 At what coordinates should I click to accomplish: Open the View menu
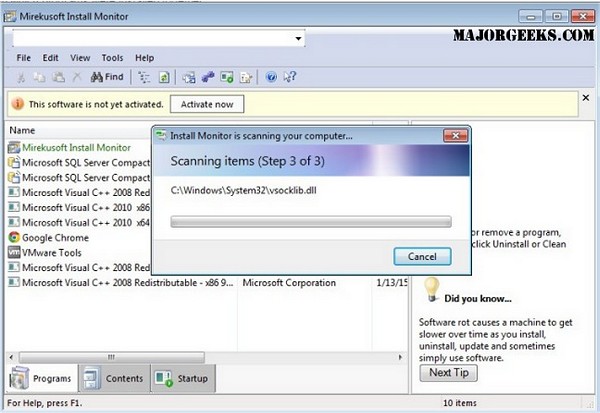[x=80, y=58]
